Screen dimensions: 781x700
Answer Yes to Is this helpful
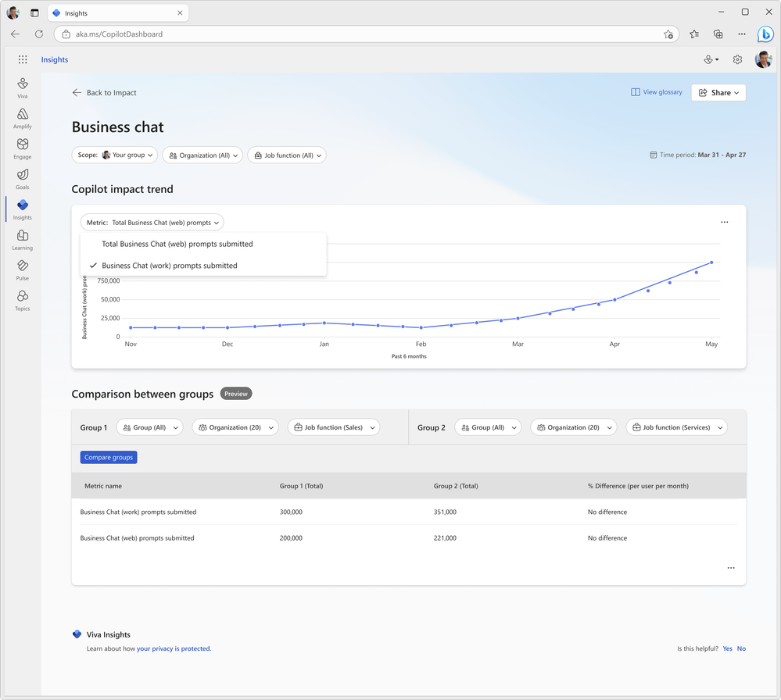(728, 648)
